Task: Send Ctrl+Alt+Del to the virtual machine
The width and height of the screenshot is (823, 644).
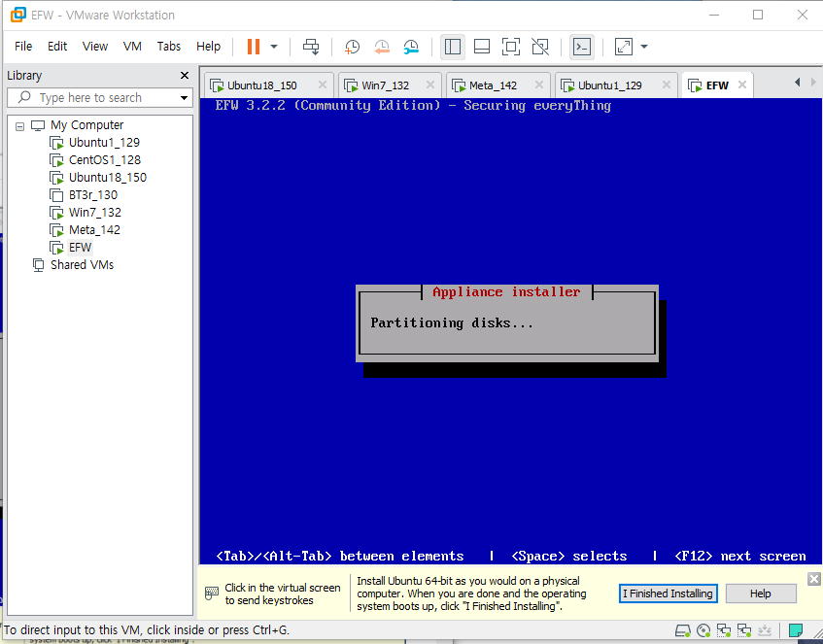Action: [x=311, y=47]
